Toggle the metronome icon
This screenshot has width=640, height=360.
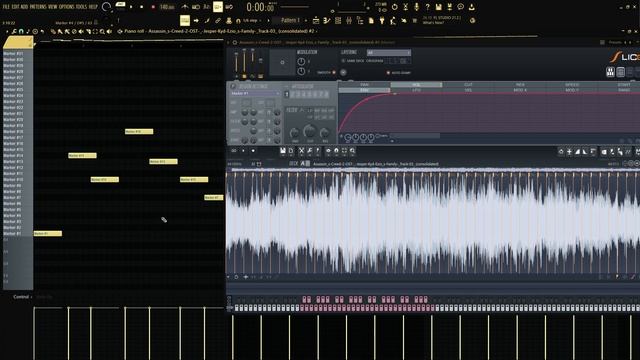185,7
